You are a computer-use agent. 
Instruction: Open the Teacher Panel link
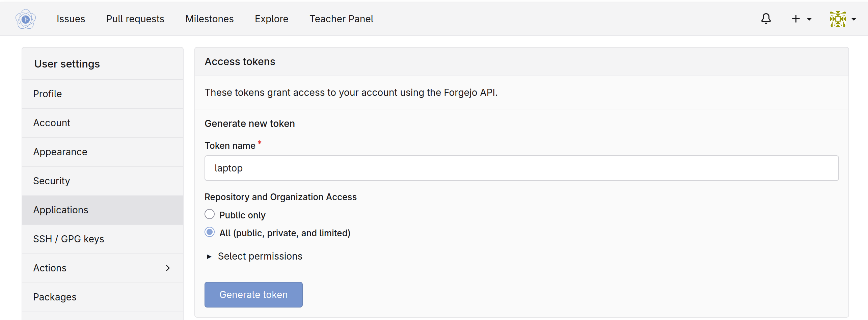pyautogui.click(x=341, y=19)
